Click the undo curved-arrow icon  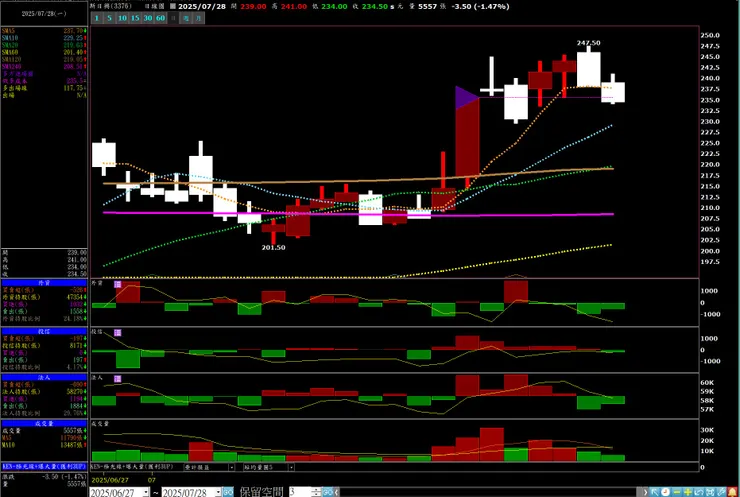pos(699,492)
